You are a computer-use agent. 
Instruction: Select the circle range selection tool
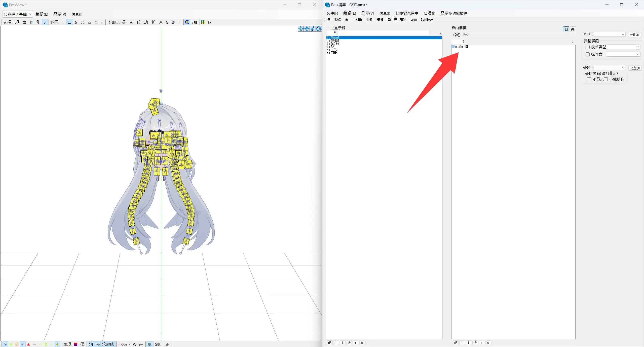tap(82, 22)
